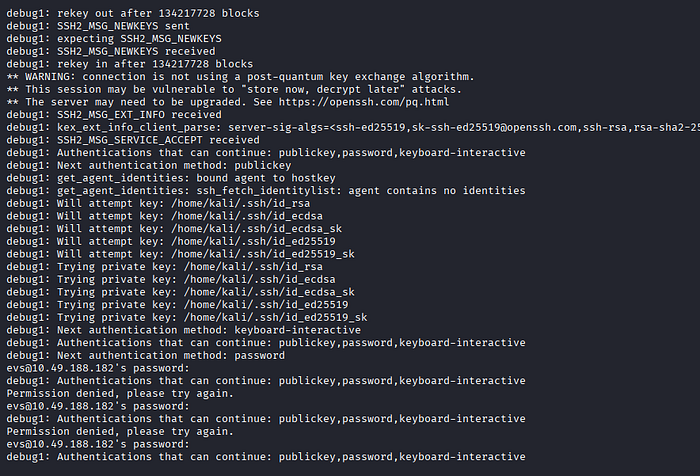The image size is (700, 476).
Task: Click the second 'Permission denied' message
Action: click(120, 432)
